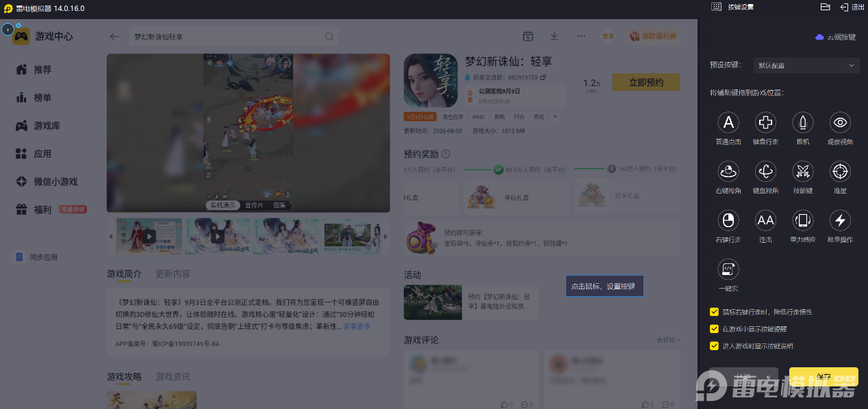
Task: Select the 右键行走 mouse icon
Action: tap(728, 220)
